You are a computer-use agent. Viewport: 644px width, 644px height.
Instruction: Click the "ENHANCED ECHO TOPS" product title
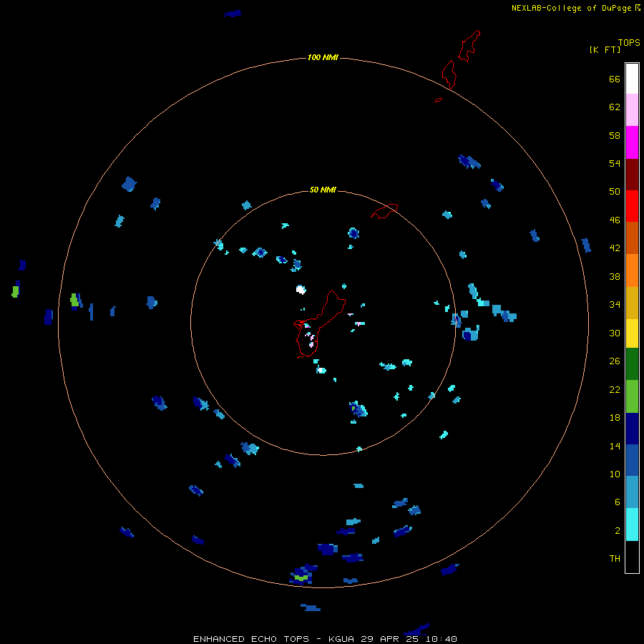click(x=251, y=639)
